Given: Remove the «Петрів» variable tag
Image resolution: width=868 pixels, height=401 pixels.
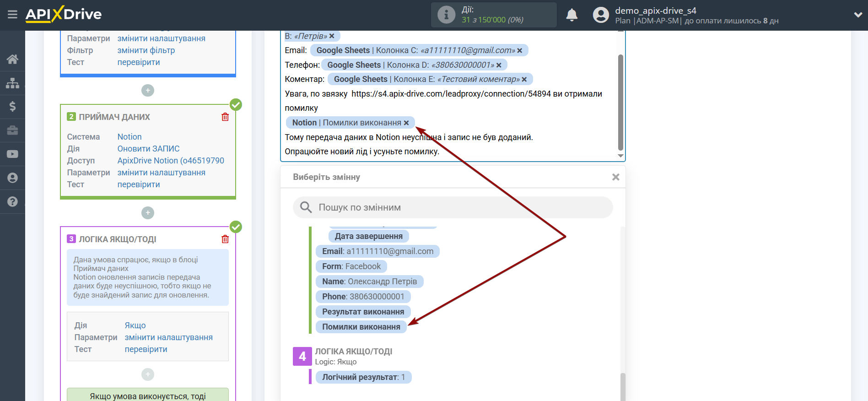Looking at the screenshot, I should pos(332,36).
